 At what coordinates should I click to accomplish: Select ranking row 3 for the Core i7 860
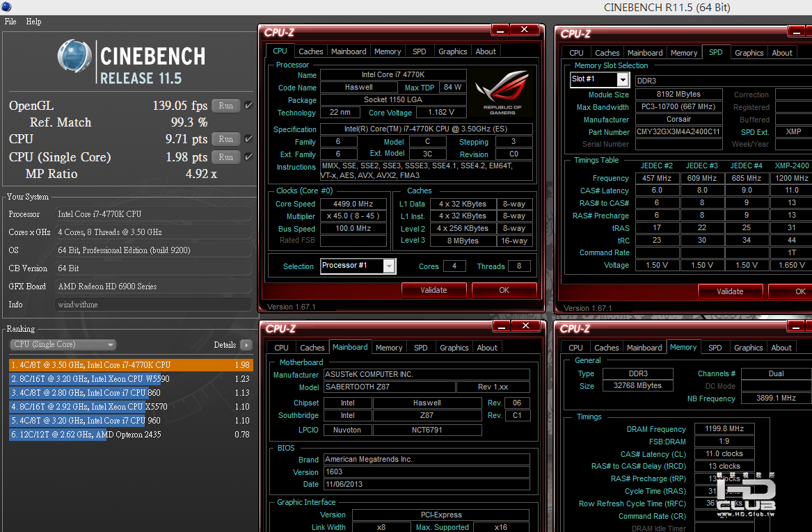[x=131, y=393]
